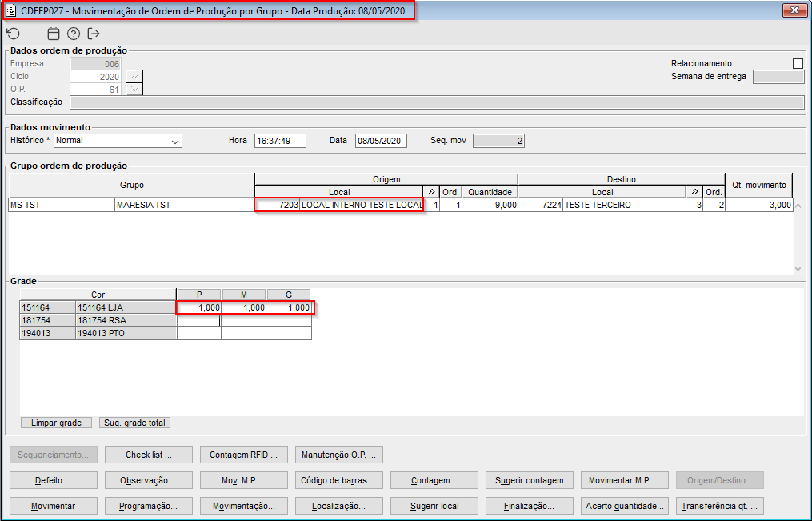This screenshot has height=521, width=812.
Task: Click M size cell for 151164 LJA
Action: click(243, 307)
